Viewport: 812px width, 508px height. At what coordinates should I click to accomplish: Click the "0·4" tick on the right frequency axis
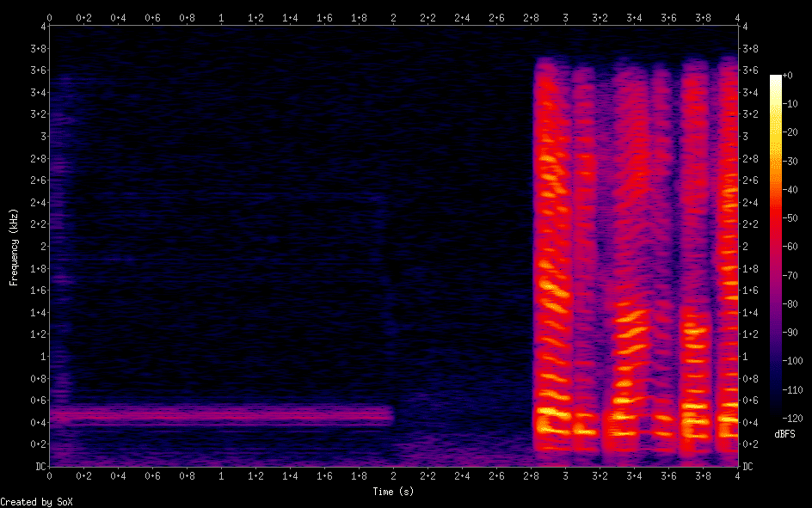pos(750,423)
